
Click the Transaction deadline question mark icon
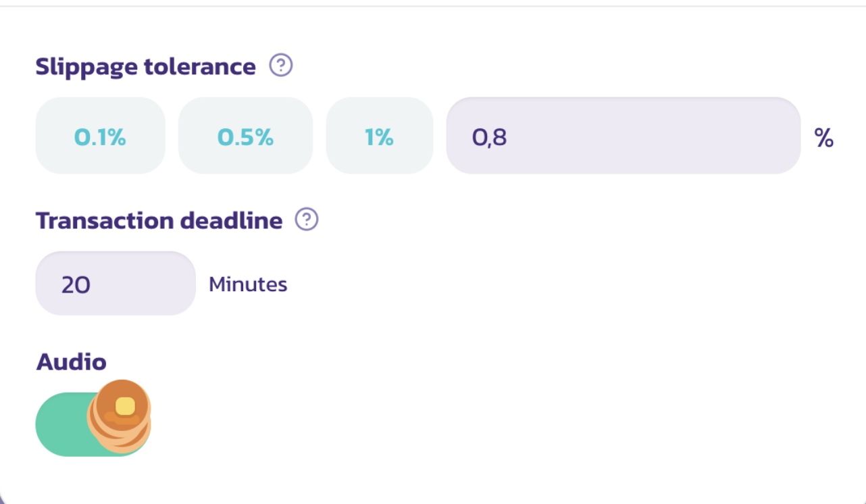click(x=307, y=220)
